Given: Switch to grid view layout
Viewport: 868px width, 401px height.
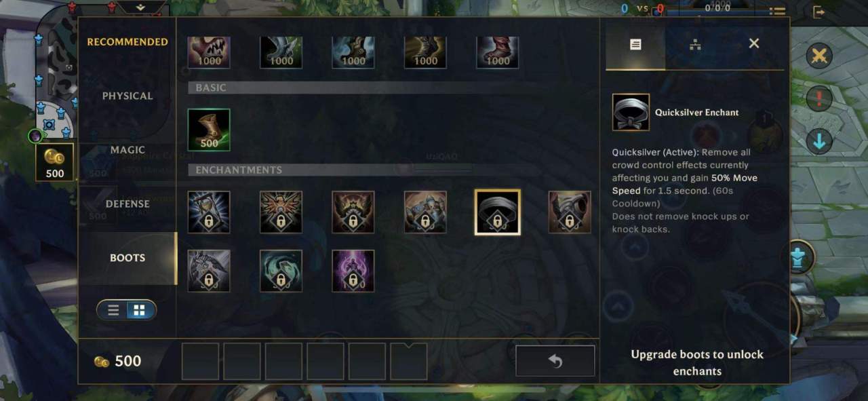Looking at the screenshot, I should click(x=139, y=310).
